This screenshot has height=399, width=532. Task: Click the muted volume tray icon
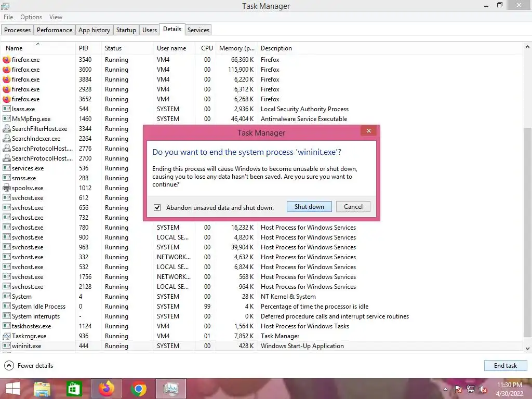click(x=483, y=389)
